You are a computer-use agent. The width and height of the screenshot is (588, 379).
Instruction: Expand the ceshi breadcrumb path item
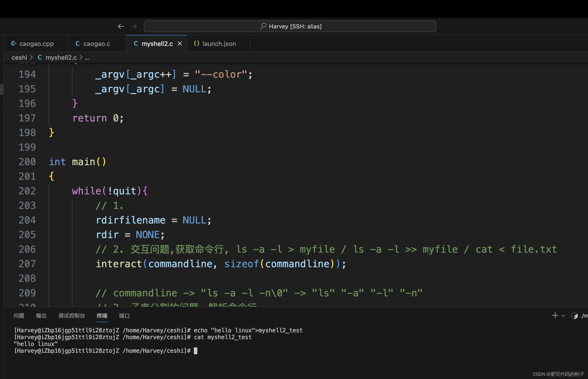(20, 57)
